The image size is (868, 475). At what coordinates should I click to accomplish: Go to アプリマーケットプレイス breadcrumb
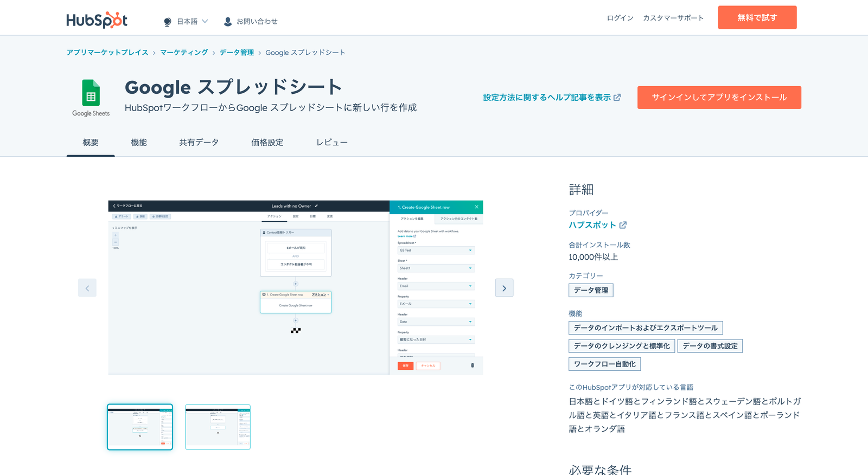coord(107,53)
